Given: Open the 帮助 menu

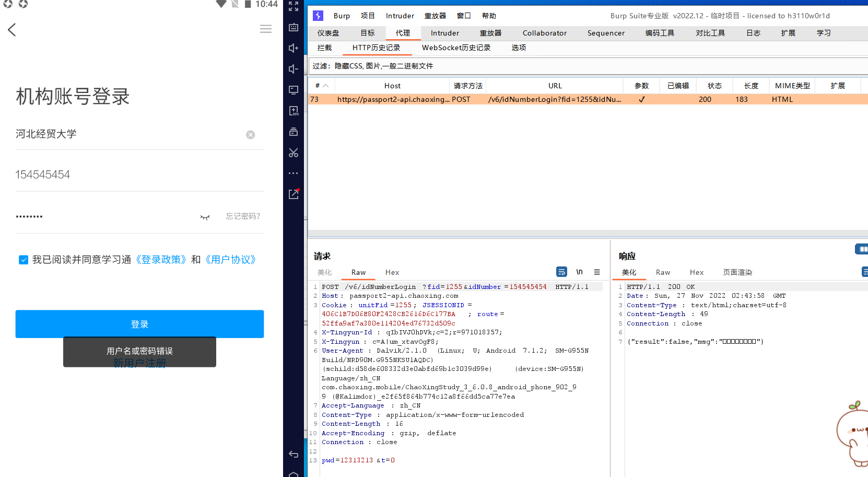Looking at the screenshot, I should click(489, 16).
